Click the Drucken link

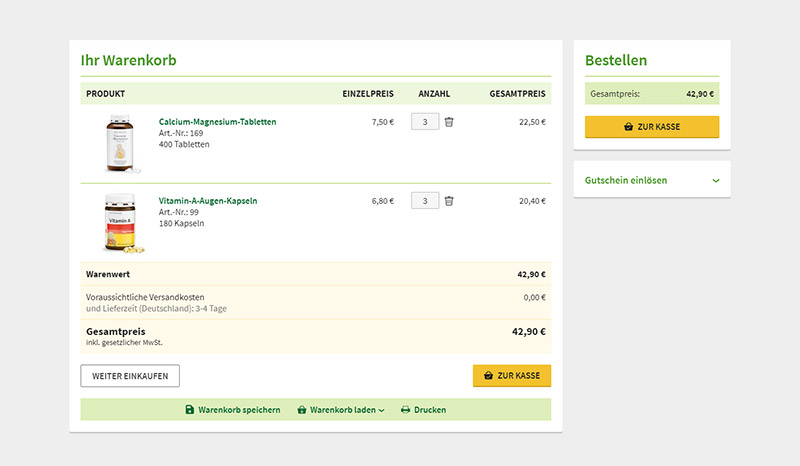point(430,410)
